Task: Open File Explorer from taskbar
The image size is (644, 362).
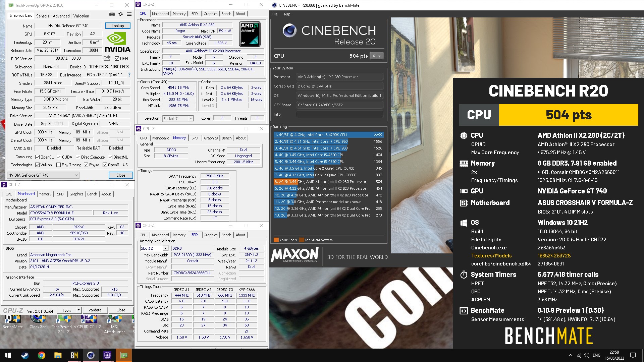Action: (58, 355)
